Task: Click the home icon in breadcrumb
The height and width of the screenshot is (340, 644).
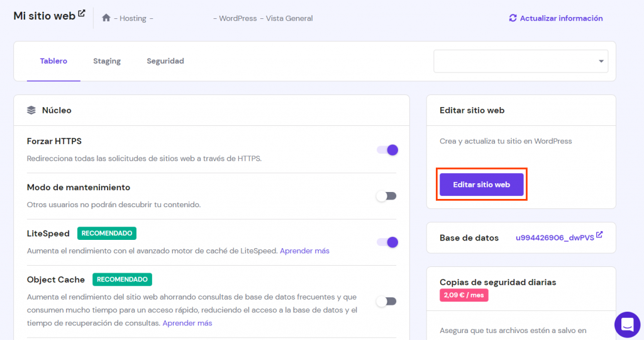Action: [106, 18]
